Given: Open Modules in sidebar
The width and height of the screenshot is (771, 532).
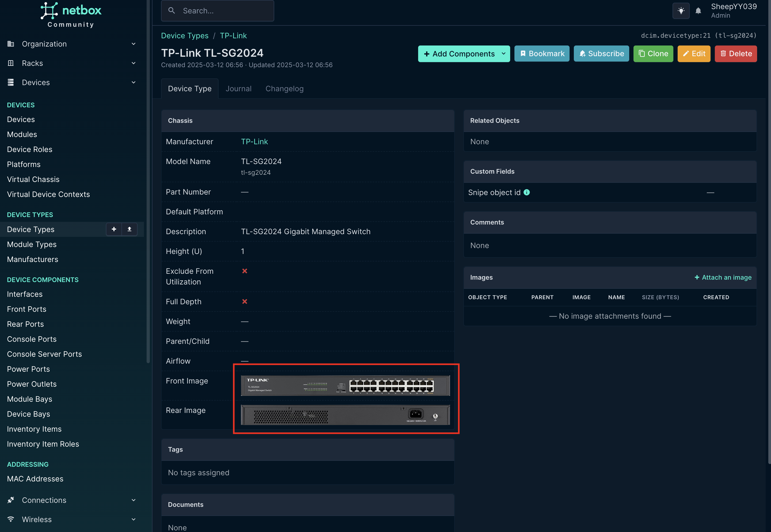Looking at the screenshot, I should click(22, 134).
